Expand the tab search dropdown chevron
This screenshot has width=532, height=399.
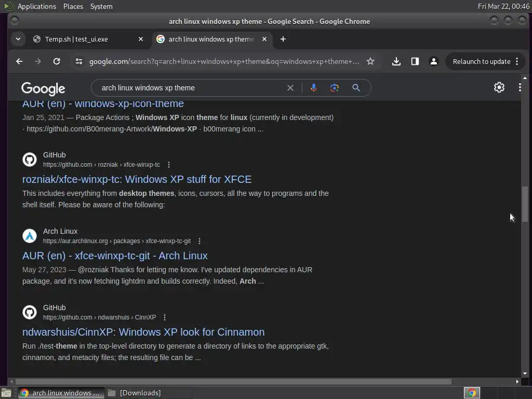tap(18, 39)
